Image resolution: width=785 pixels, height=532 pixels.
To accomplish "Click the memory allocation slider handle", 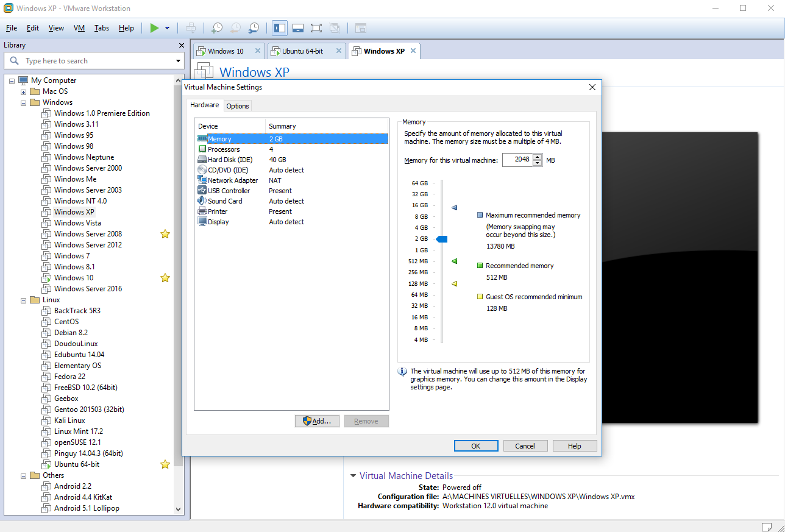I will tap(441, 239).
